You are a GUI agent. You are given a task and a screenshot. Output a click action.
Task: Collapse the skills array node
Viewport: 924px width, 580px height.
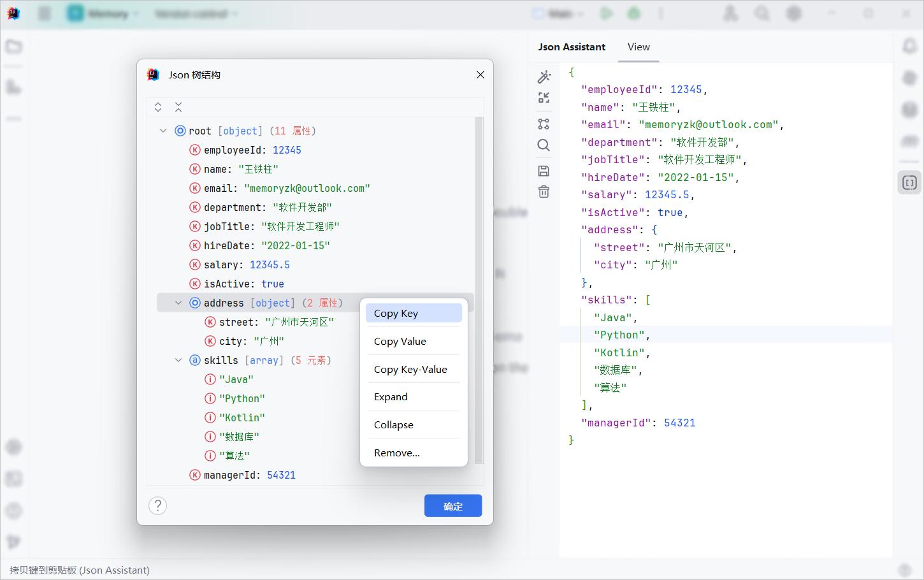[x=178, y=359]
